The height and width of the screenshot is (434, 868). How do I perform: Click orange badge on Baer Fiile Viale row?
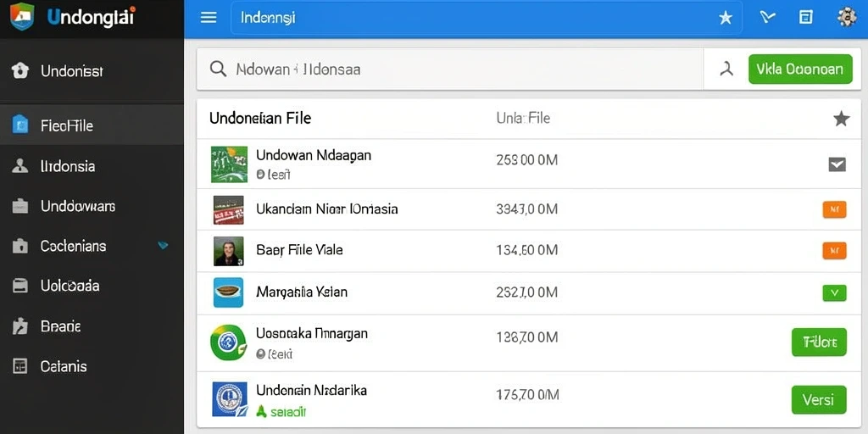(835, 251)
